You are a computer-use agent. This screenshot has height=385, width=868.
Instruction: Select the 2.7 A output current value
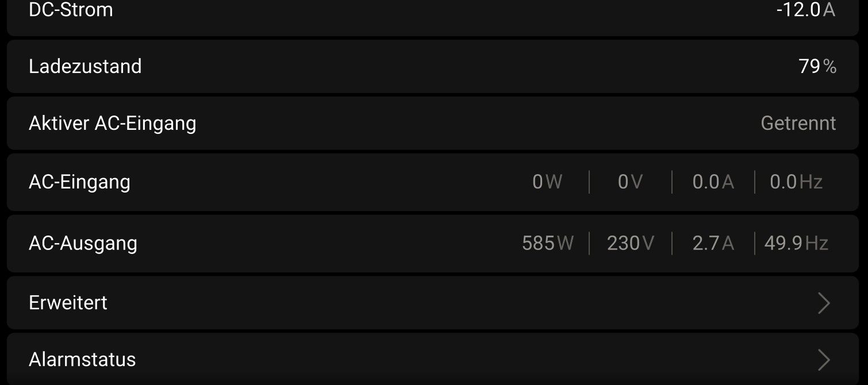tap(713, 243)
